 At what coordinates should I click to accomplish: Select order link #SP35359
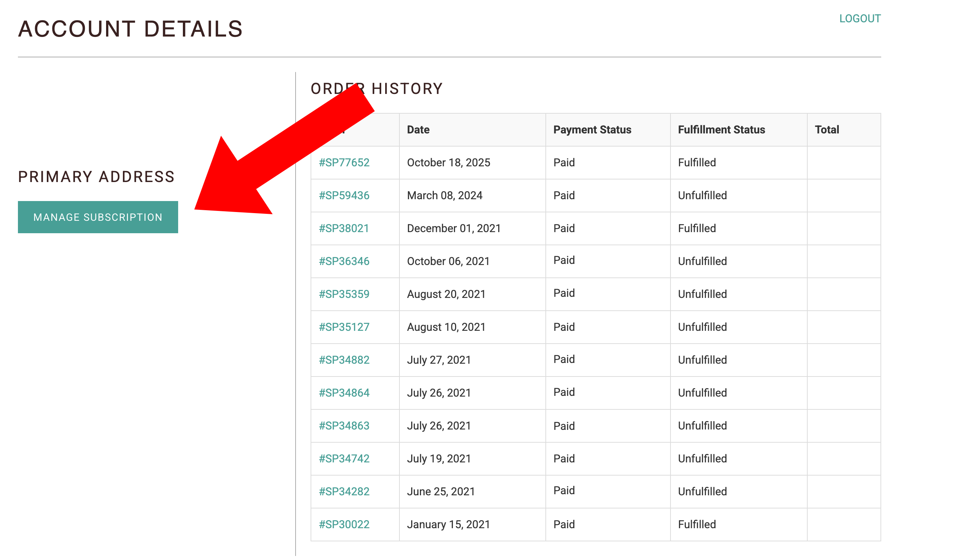click(x=344, y=294)
